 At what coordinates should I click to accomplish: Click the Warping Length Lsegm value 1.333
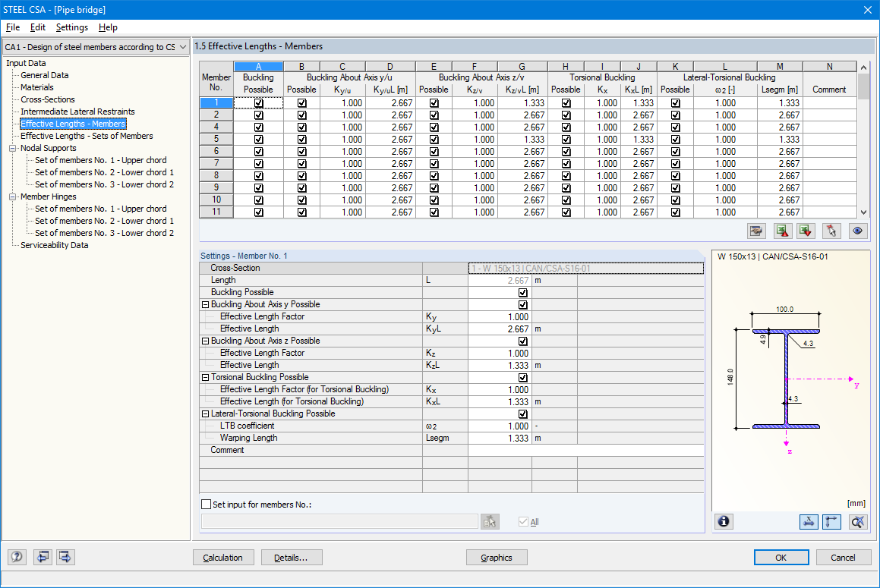[500, 439]
